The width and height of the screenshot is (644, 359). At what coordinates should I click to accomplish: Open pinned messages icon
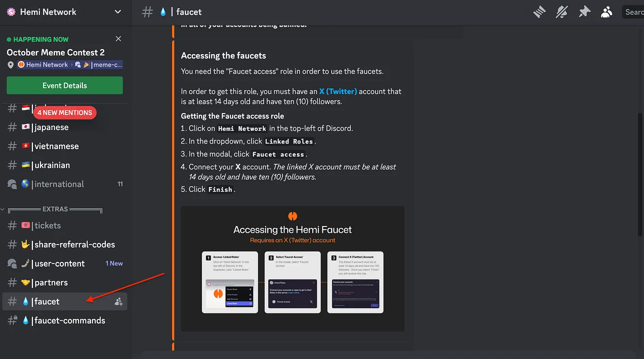click(x=584, y=12)
